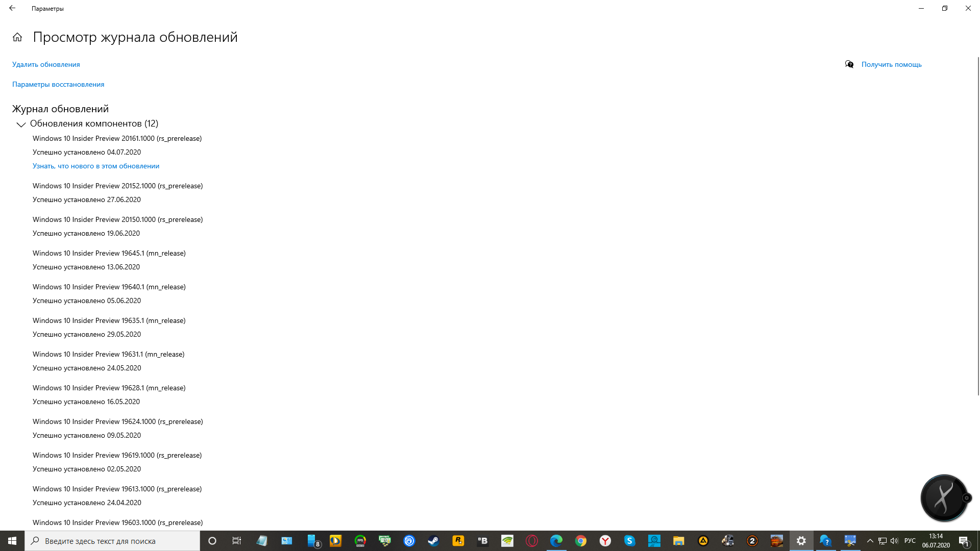Go back using the back arrow
The image size is (980, 551).
click(x=12, y=8)
